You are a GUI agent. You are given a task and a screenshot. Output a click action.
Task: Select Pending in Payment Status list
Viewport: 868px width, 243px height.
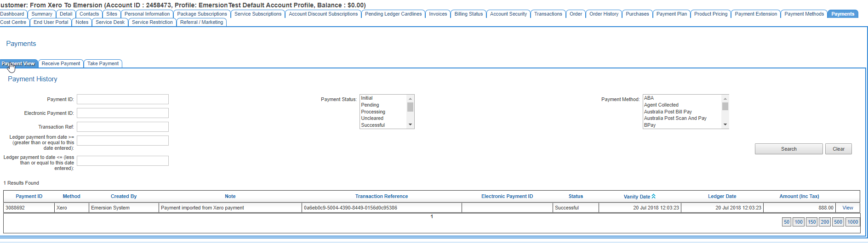(370, 105)
